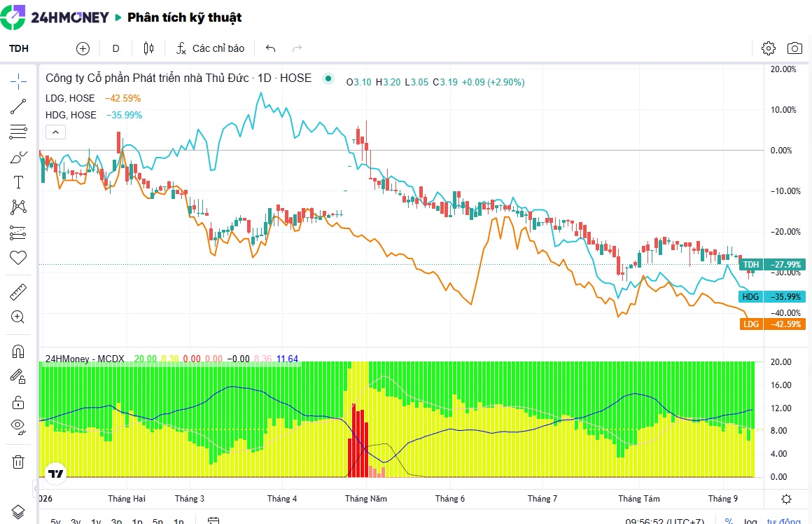Viewport: 812px width, 524px height.
Task: Select the ruler measure tool
Action: click(18, 292)
